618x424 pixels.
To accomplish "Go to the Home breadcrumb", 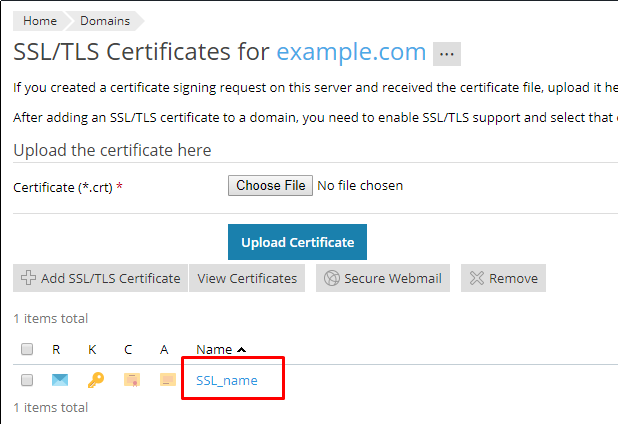I will 40,20.
